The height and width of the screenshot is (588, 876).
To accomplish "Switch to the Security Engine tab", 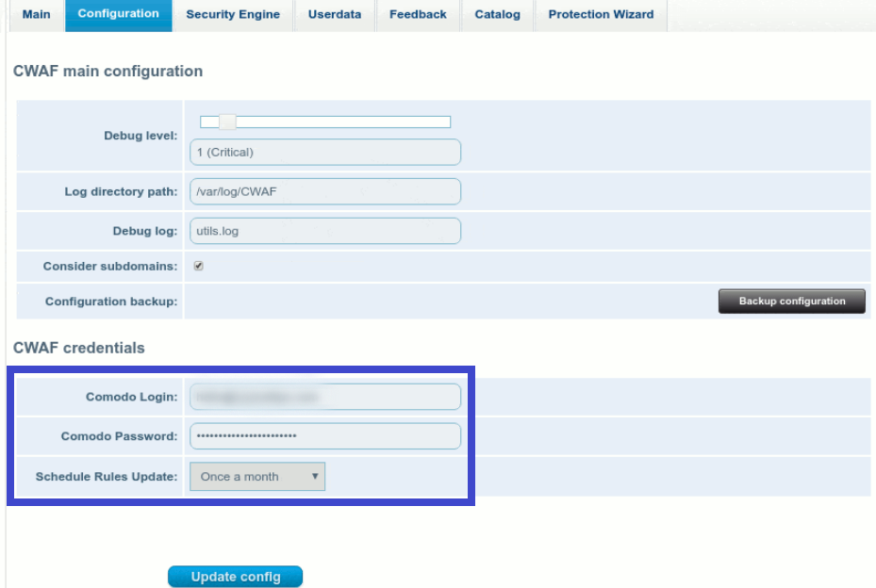I will pyautogui.click(x=233, y=15).
